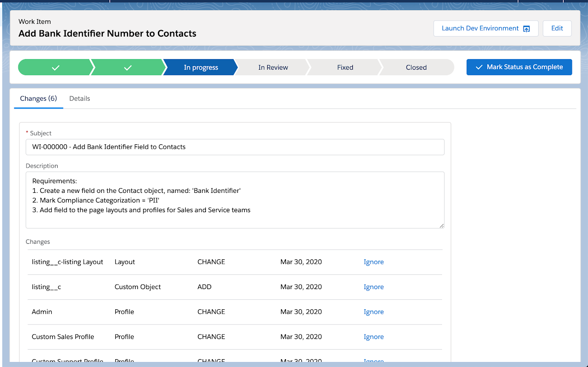Ignore the listing__c Custom Object change
588x367 pixels.
click(373, 287)
